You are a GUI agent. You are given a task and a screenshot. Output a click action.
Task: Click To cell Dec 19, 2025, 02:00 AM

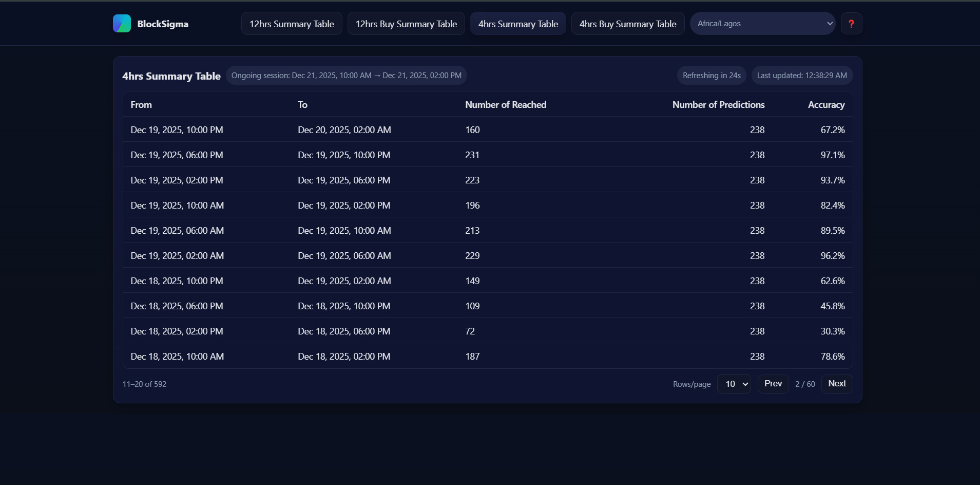344,281
